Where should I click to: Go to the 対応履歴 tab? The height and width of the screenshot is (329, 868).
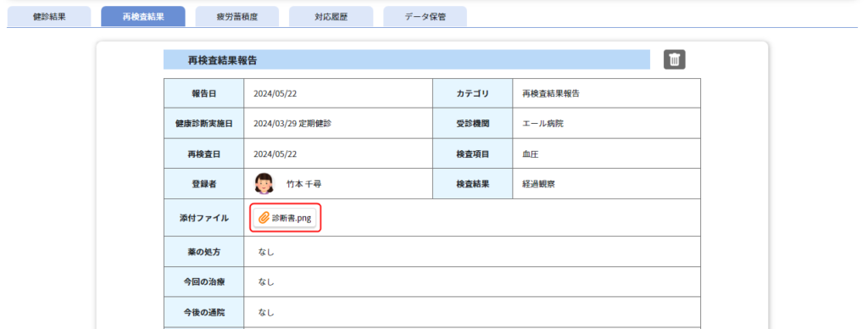(x=331, y=17)
